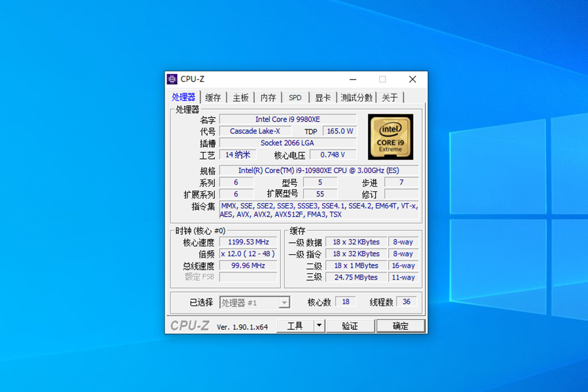The height and width of the screenshot is (392, 588).
Task: Click the 验证 button
Action: [350, 325]
